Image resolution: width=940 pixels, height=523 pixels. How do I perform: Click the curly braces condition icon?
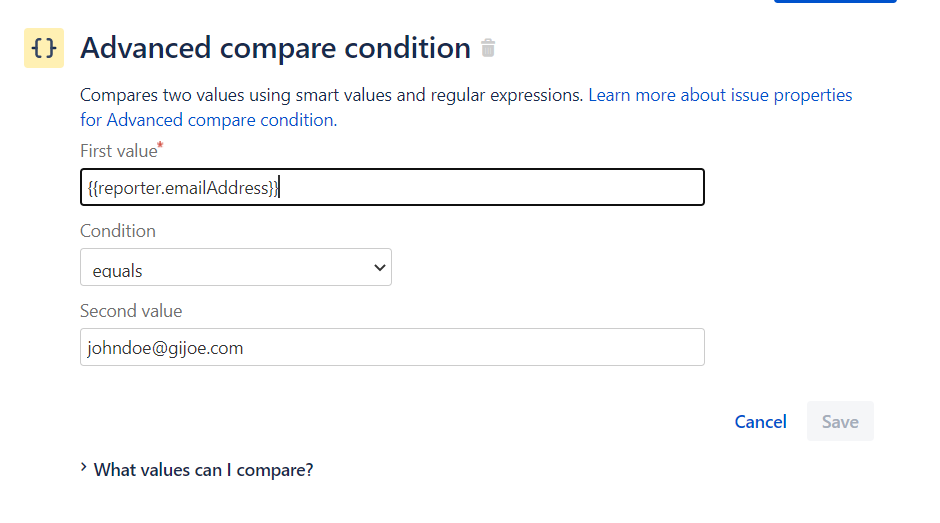(x=44, y=48)
